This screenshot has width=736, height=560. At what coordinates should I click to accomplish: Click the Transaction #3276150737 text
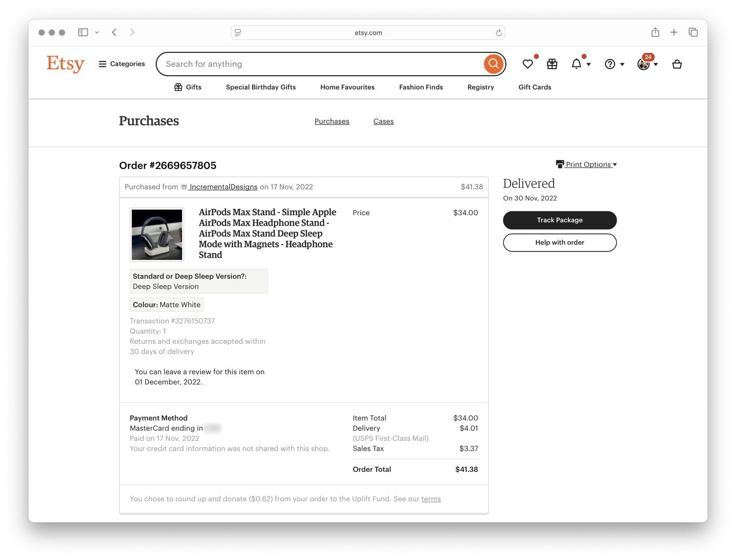tap(172, 321)
